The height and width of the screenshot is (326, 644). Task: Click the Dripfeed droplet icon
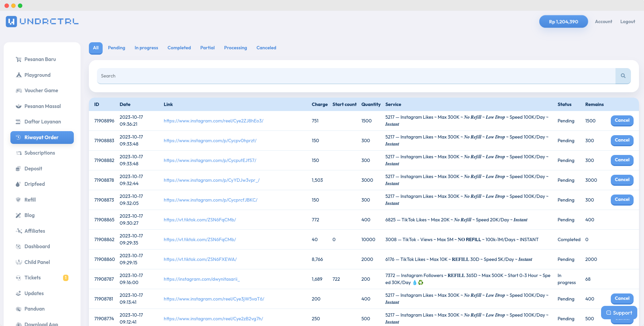point(18,184)
